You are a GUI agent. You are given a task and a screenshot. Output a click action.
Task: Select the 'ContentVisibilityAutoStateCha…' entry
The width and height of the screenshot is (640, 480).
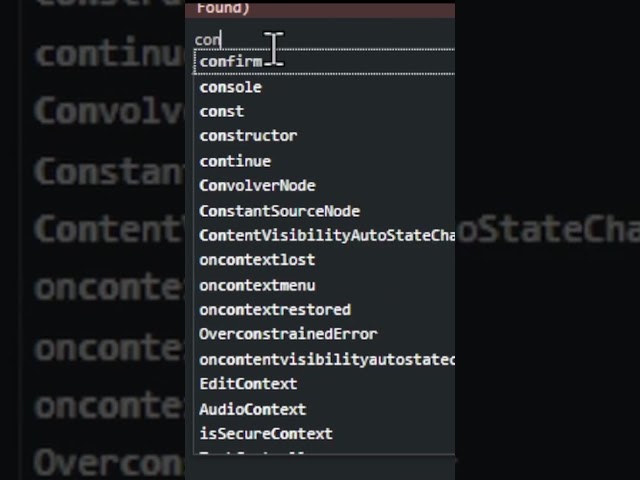326,236
